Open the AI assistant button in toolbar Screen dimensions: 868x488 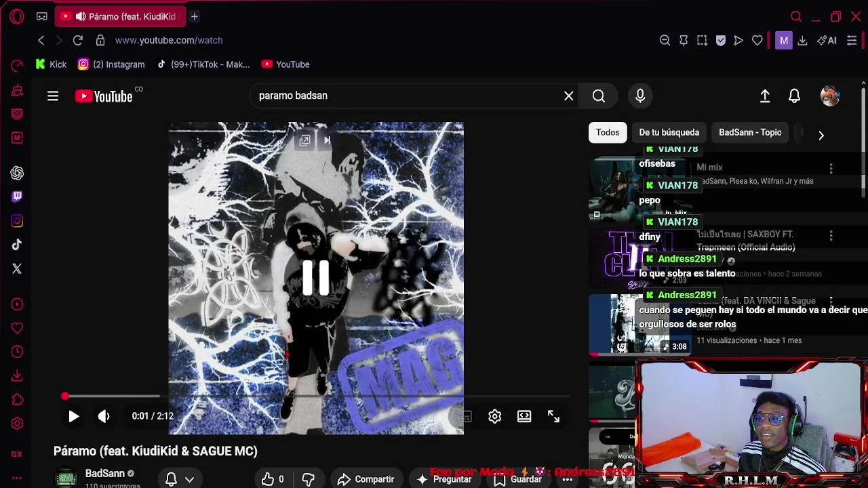pos(827,41)
